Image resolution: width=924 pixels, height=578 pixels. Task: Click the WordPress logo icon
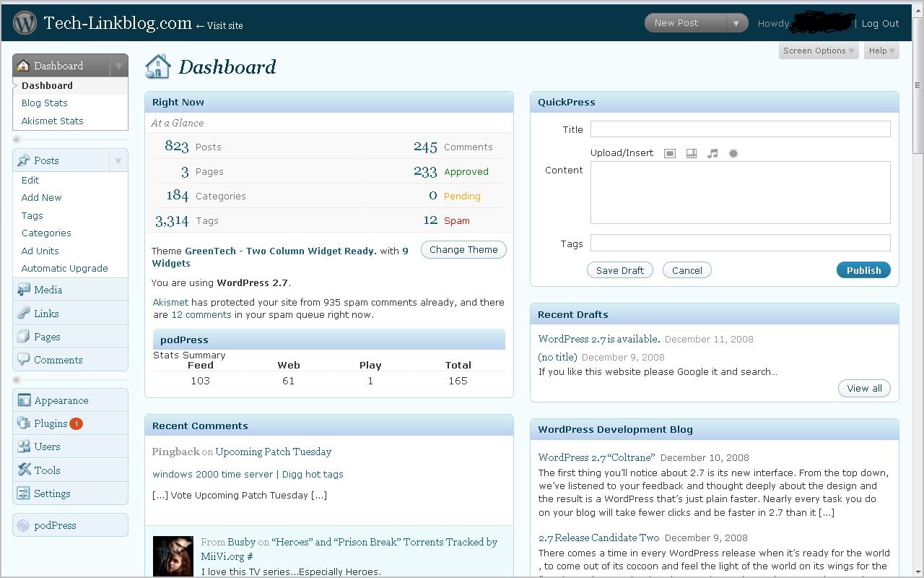(25, 23)
